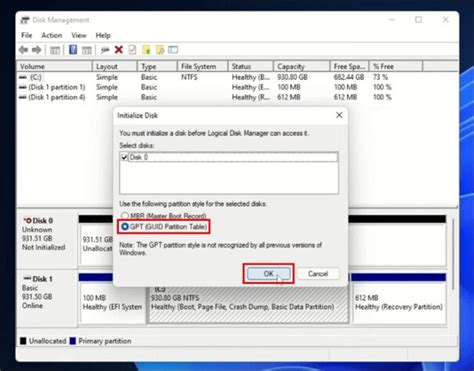Image resolution: width=474 pixels, height=371 pixels.
Task: Sort by the % Free column header
Action: coord(396,66)
